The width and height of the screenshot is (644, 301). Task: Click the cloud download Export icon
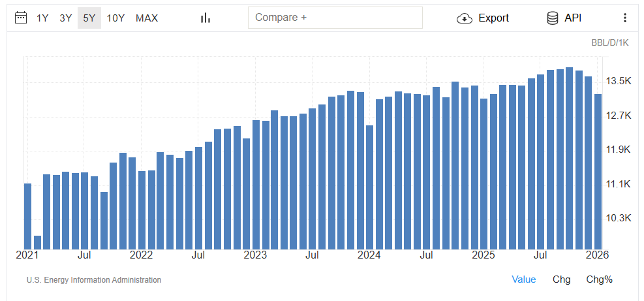(x=465, y=18)
